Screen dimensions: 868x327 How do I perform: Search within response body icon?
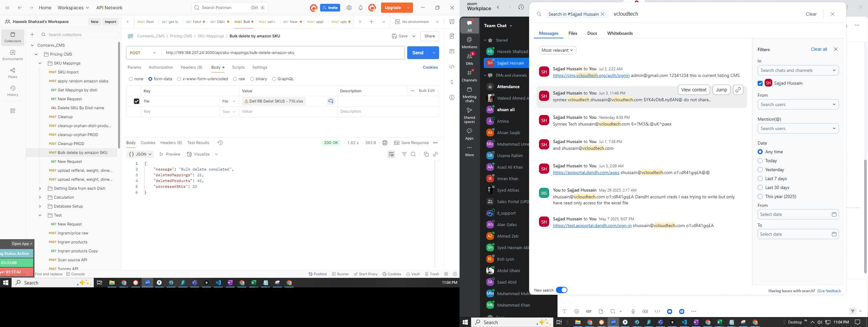pyautogui.click(x=414, y=154)
